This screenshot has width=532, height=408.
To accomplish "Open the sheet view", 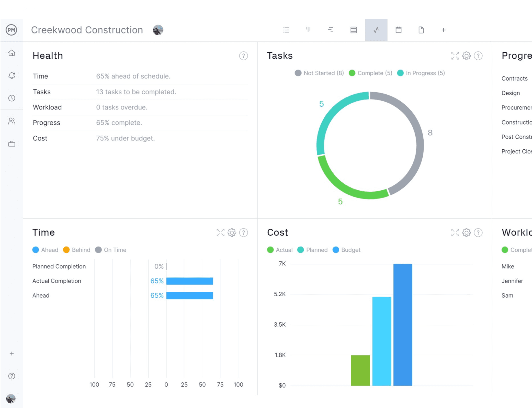I will point(353,30).
